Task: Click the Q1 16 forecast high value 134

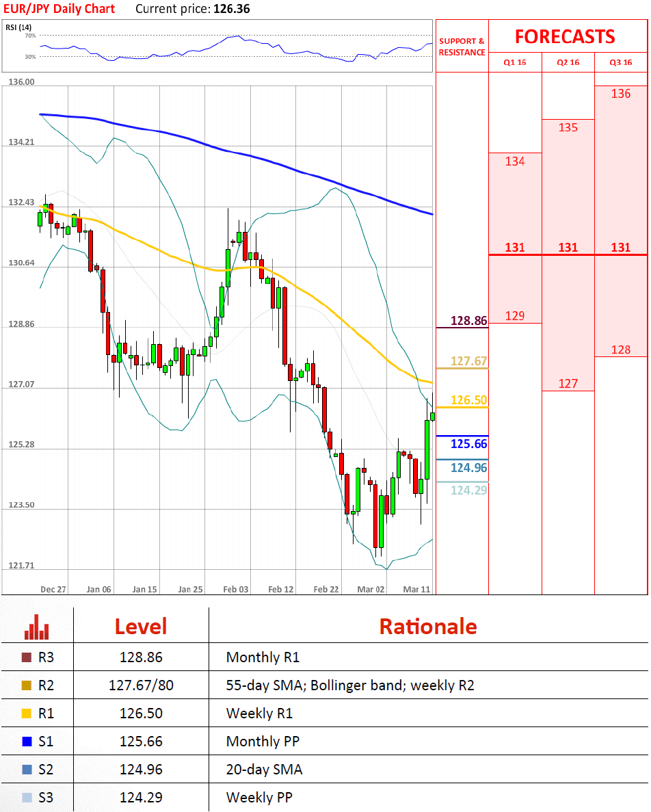Action: 515,161
